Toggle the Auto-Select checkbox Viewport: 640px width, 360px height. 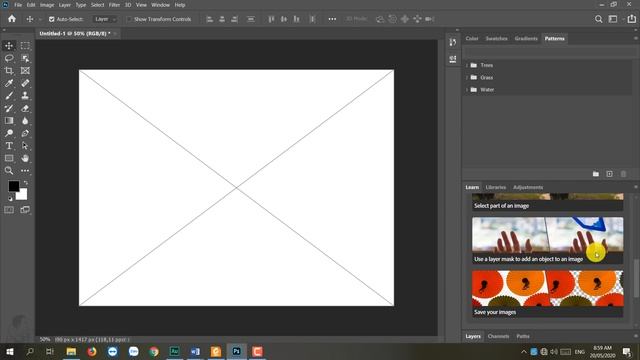51,19
